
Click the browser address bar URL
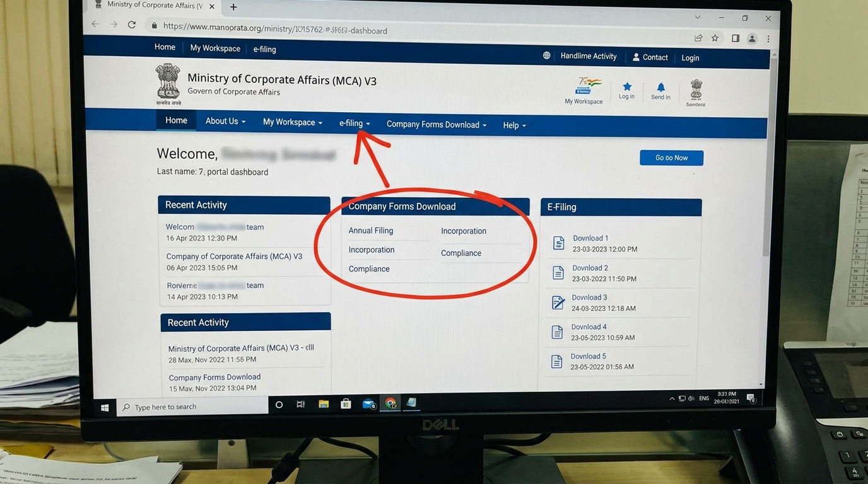click(x=275, y=28)
